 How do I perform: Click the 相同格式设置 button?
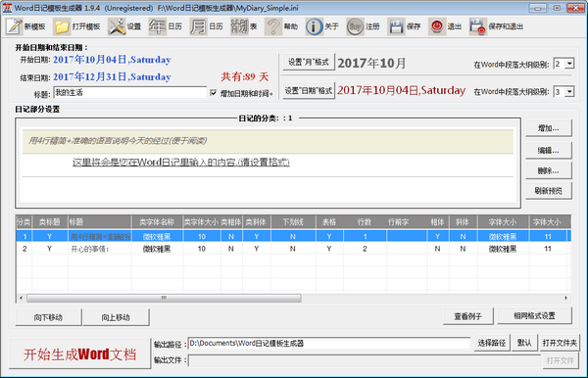point(534,315)
